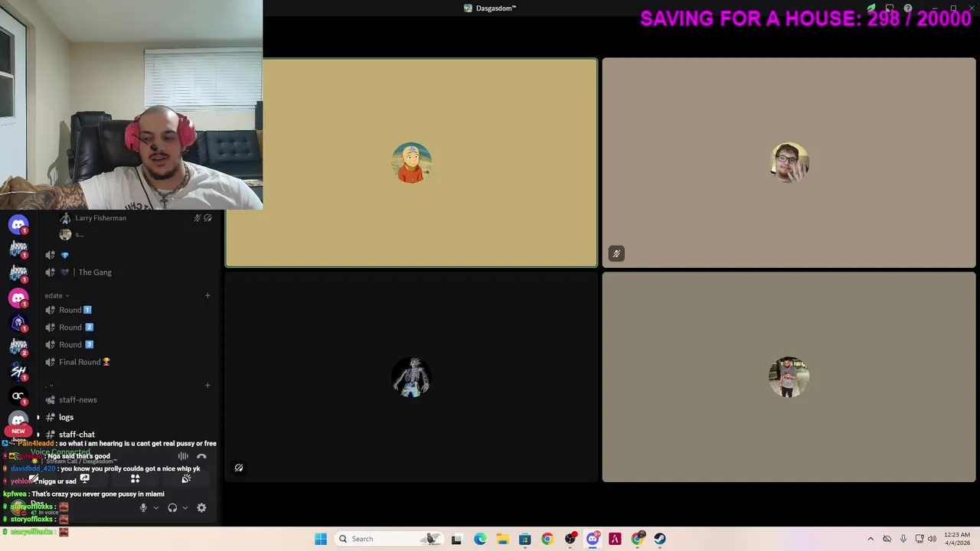Share your screen in the call
The width and height of the screenshot is (980, 551).
coord(84,479)
